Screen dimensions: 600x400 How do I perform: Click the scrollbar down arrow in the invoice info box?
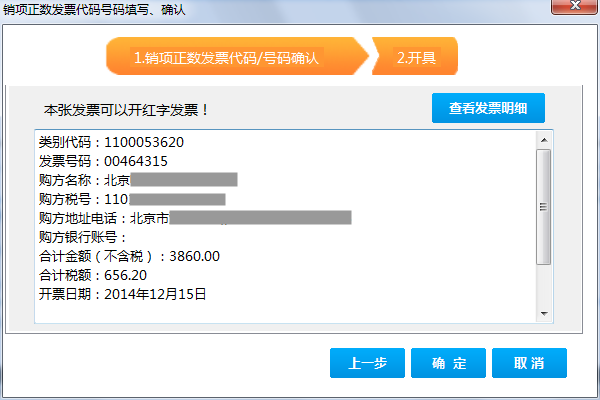544,313
